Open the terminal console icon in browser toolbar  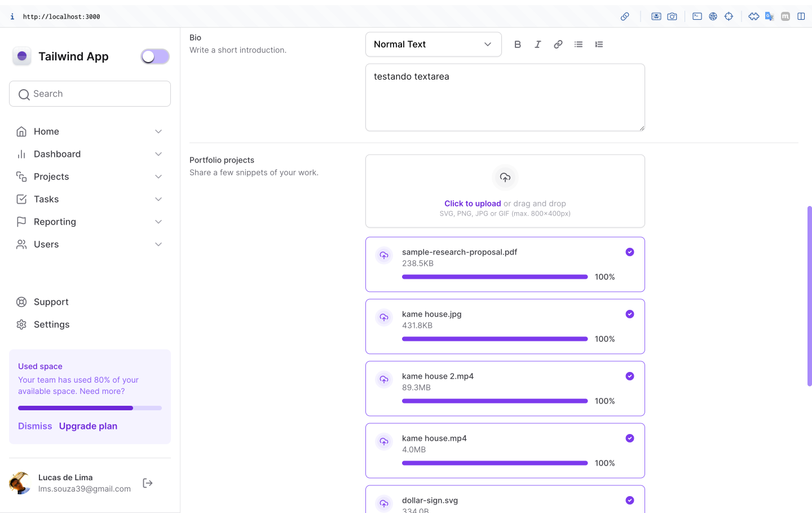[x=697, y=16]
